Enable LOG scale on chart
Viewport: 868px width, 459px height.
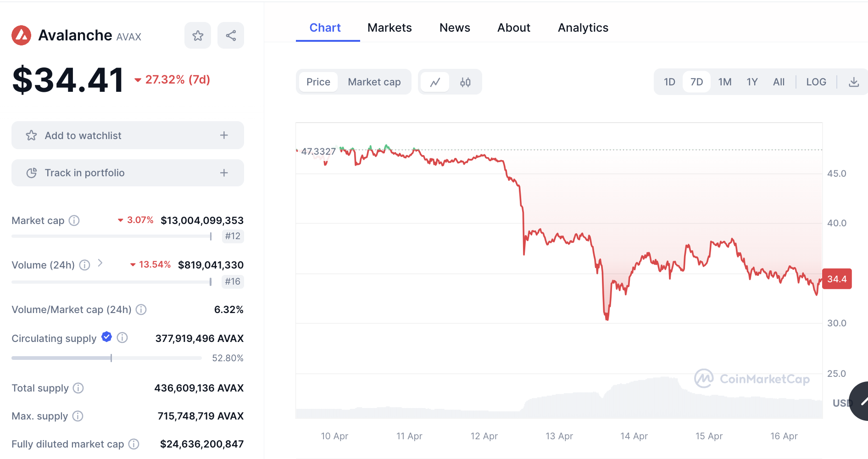click(816, 82)
